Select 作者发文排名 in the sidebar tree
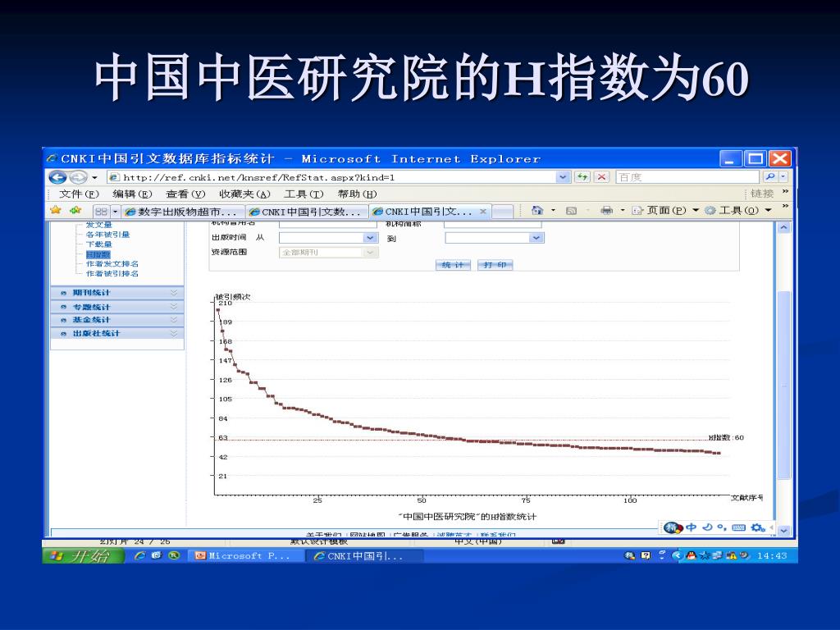The width and height of the screenshot is (840, 630). (112, 263)
